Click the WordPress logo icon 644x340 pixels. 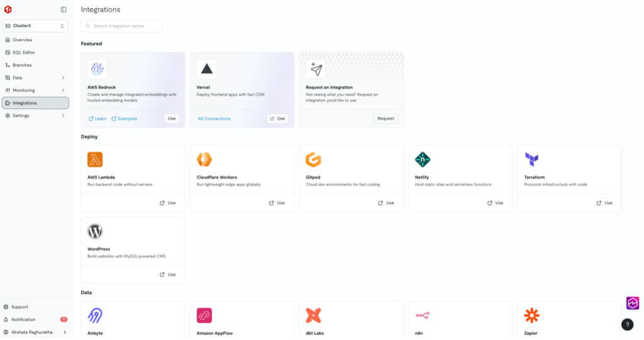coord(95,232)
